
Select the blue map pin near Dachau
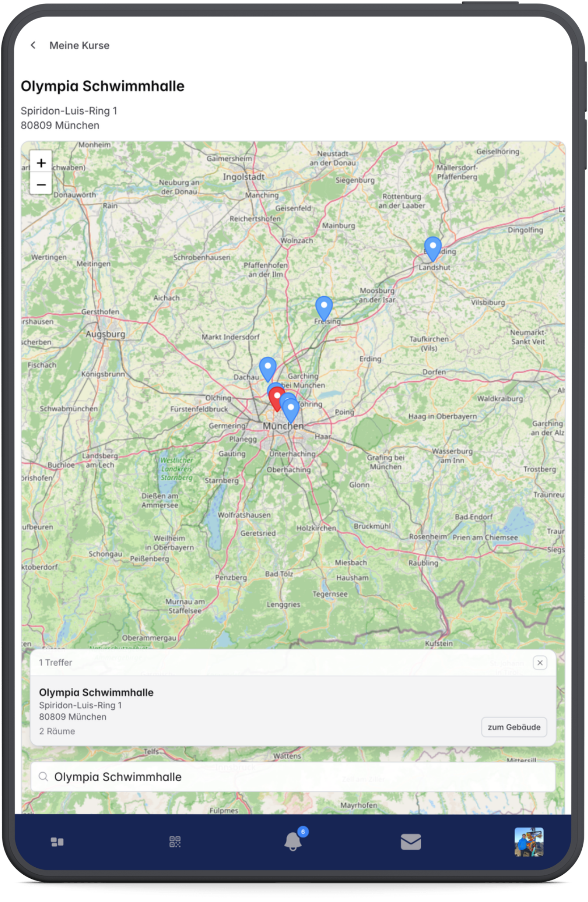click(x=268, y=369)
